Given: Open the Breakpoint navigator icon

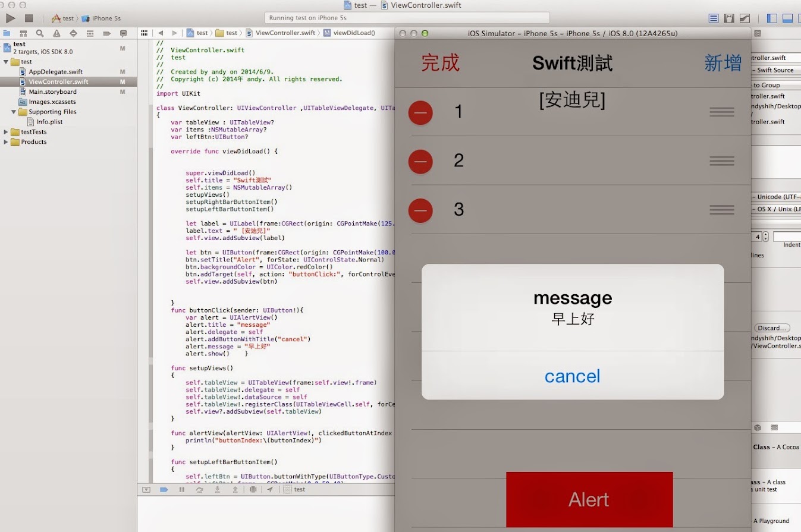Looking at the screenshot, I should pyautogui.click(x=107, y=33).
